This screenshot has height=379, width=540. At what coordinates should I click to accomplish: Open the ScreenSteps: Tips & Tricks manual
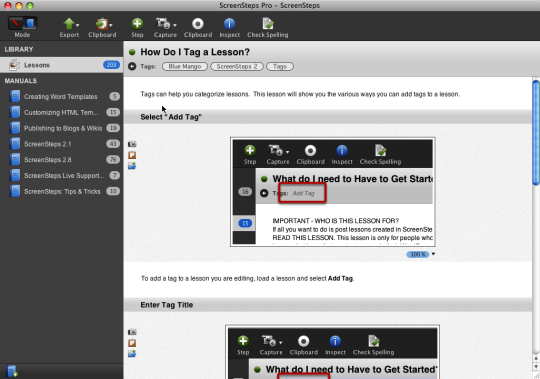coord(61,191)
